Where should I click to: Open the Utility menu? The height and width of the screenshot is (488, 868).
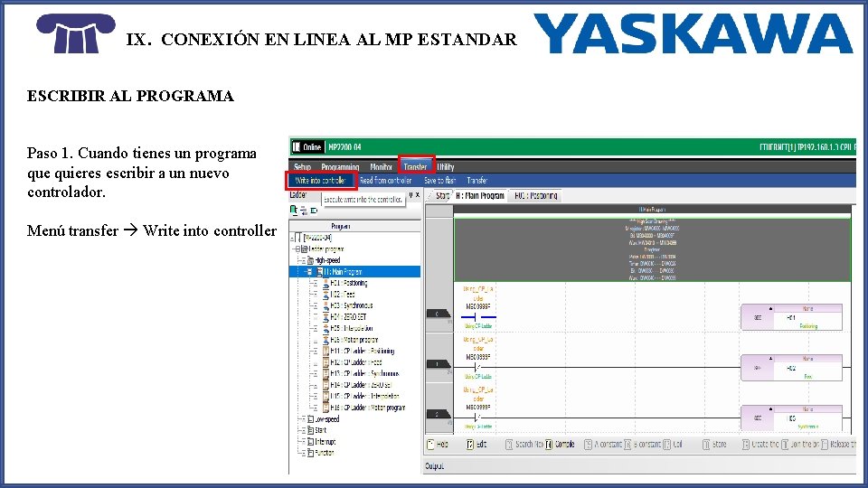point(446,166)
